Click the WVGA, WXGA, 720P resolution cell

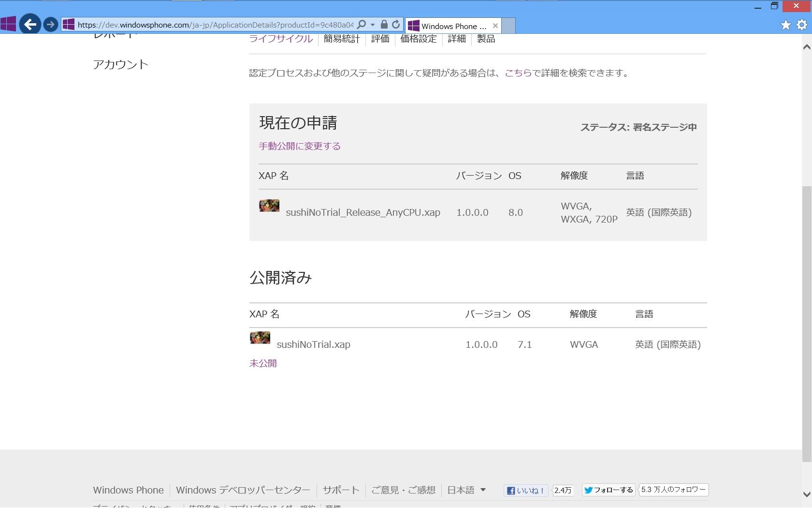click(x=589, y=212)
